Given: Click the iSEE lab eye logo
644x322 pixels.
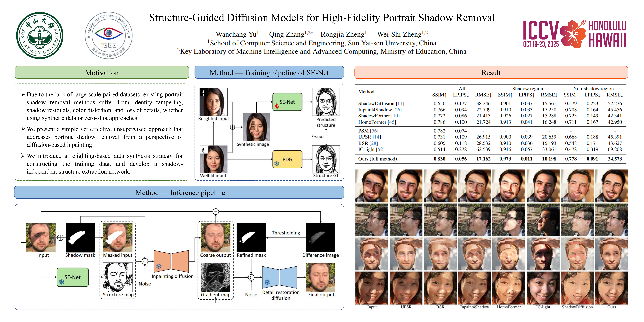Looking at the screenshot, I should pyautogui.click(x=109, y=35).
